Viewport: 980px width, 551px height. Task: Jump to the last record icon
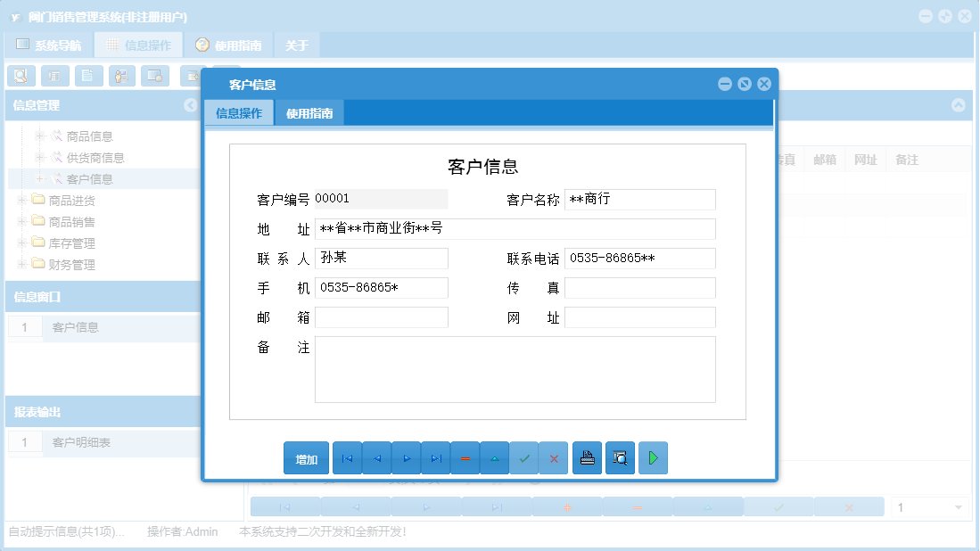point(436,457)
